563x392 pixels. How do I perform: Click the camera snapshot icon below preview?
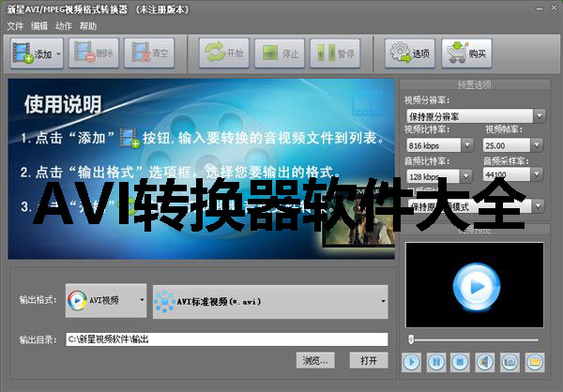coord(510,362)
